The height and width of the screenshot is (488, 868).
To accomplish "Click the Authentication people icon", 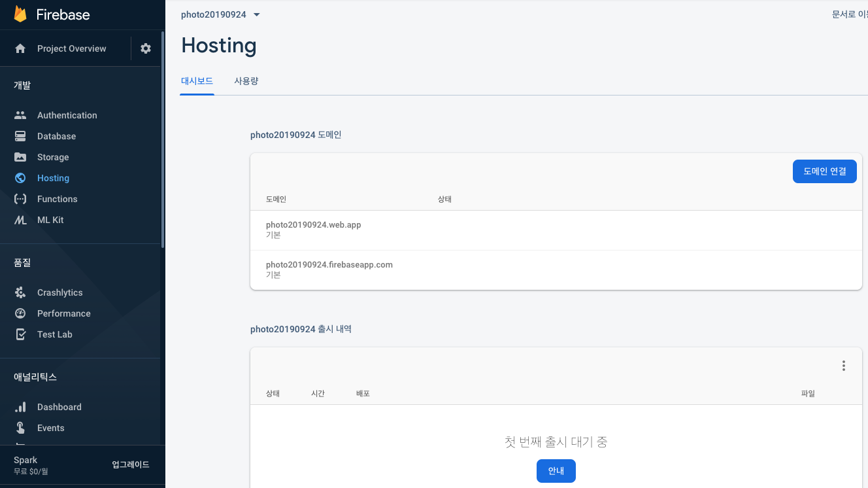I will [x=20, y=115].
